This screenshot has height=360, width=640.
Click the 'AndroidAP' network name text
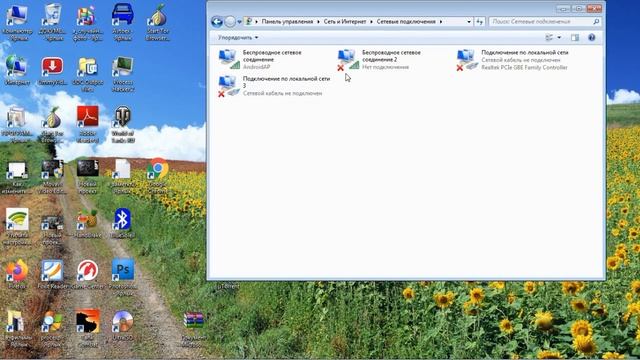[256, 67]
